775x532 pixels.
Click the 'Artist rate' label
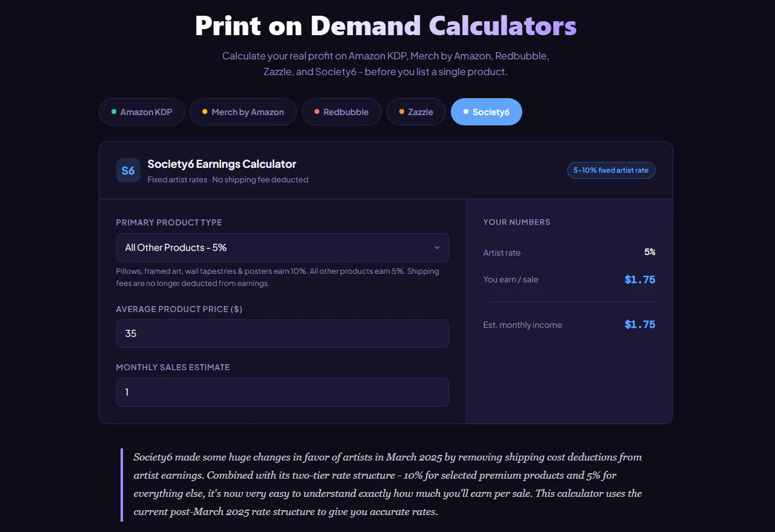coord(502,253)
